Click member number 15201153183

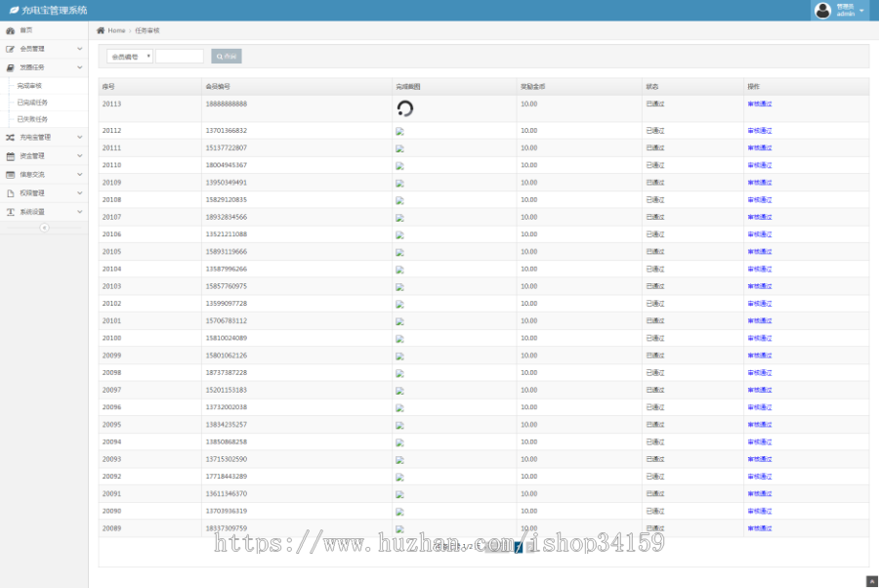point(226,390)
